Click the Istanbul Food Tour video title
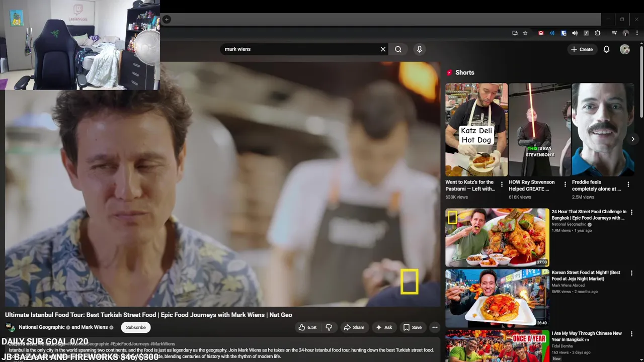644x362 pixels. (148, 315)
